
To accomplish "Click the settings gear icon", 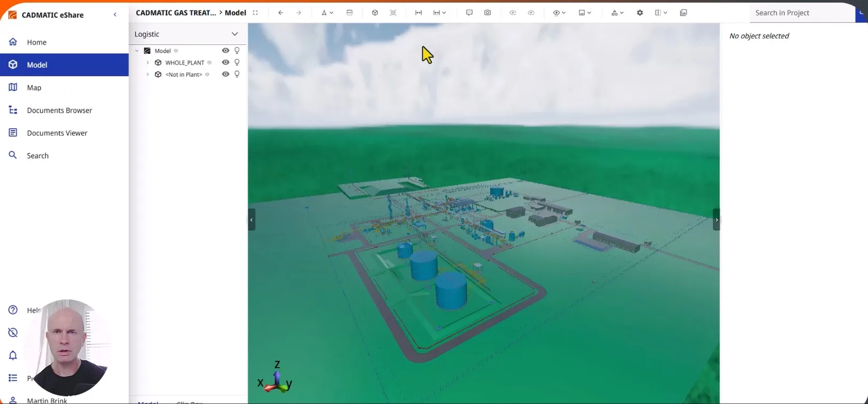I will [640, 13].
